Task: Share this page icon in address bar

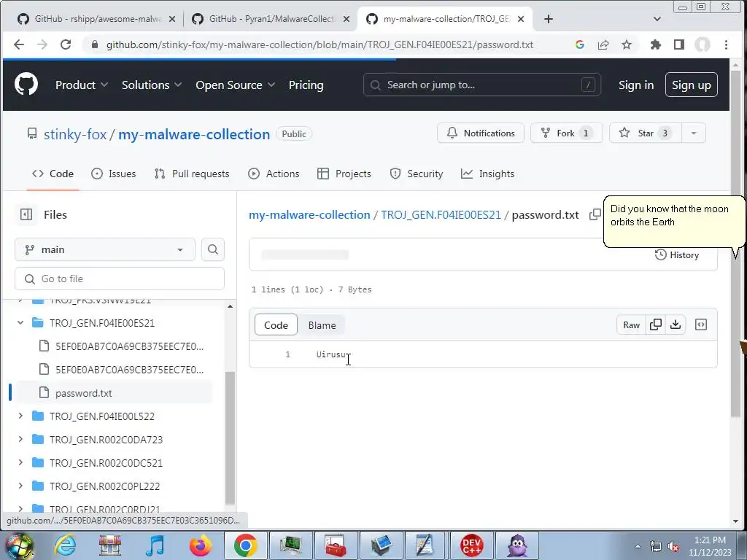Action: pos(603,44)
